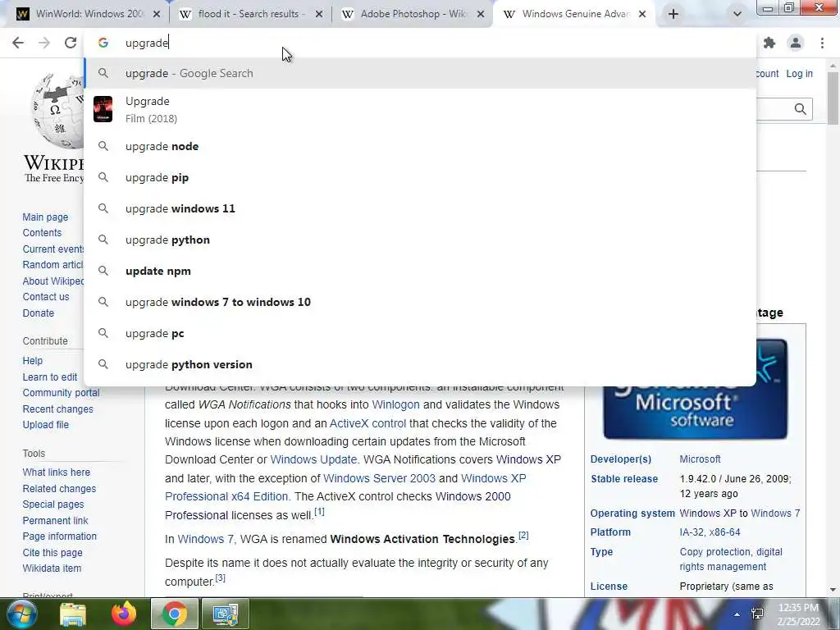Open the Help sidebar link
This screenshot has height=630, width=840.
pos(32,361)
